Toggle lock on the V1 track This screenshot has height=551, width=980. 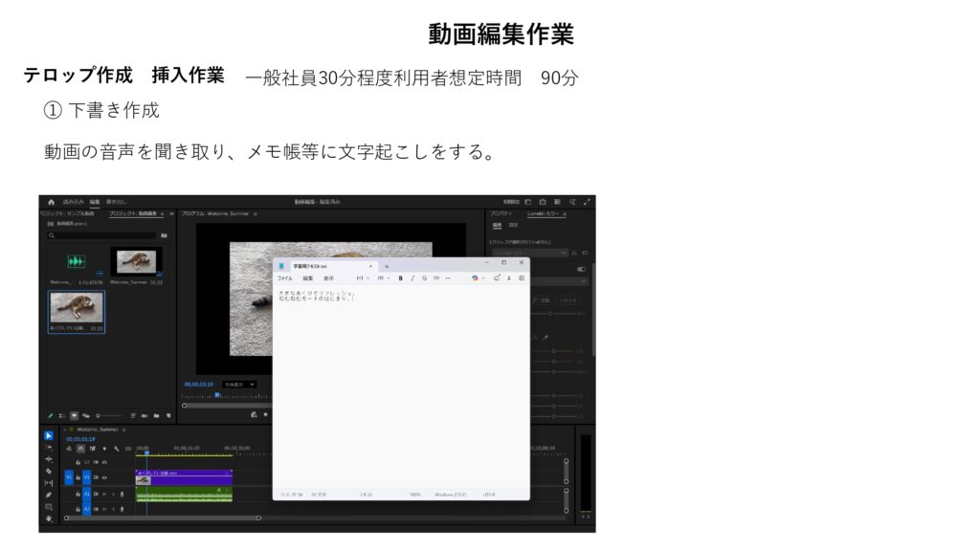click(x=78, y=477)
